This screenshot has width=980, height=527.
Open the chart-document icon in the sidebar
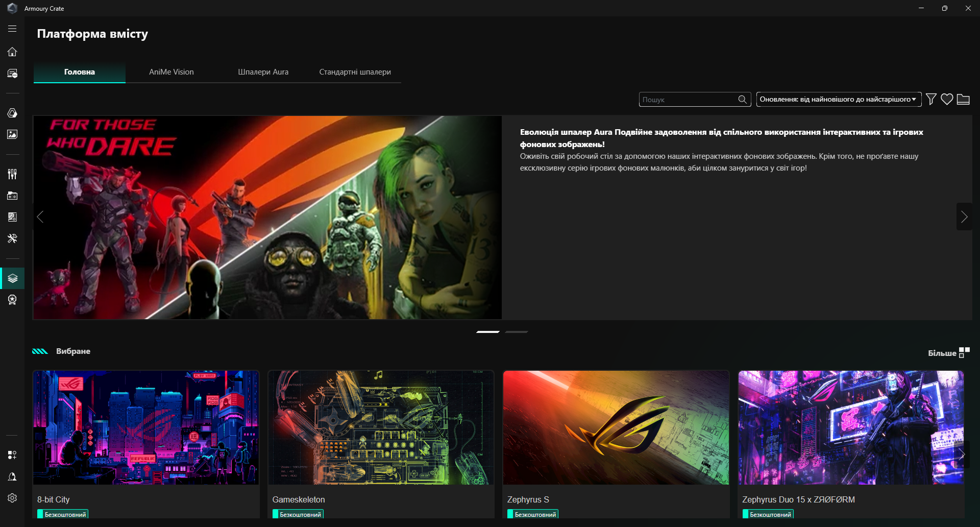12,217
